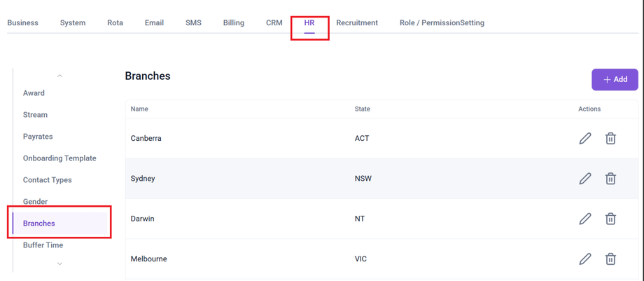Image resolution: width=644 pixels, height=281 pixels.
Task: Edit the Canberra branch
Action: click(x=585, y=138)
